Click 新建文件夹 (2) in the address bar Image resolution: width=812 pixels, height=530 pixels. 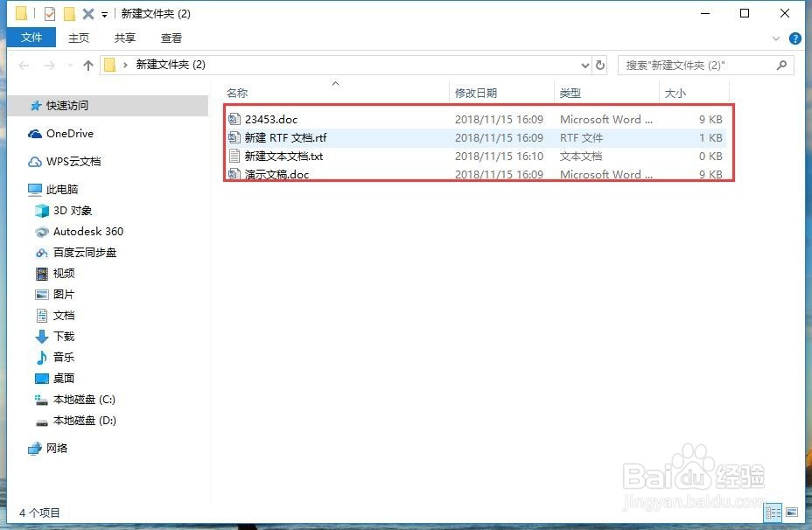[x=171, y=65]
